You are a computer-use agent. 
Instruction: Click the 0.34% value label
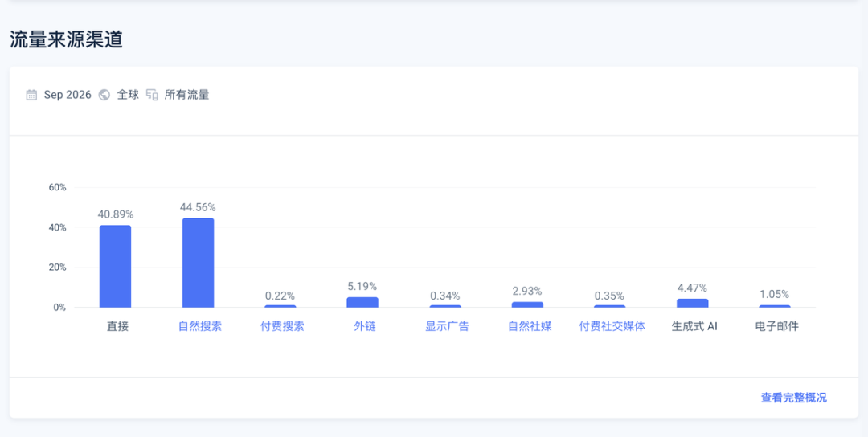pos(445,296)
